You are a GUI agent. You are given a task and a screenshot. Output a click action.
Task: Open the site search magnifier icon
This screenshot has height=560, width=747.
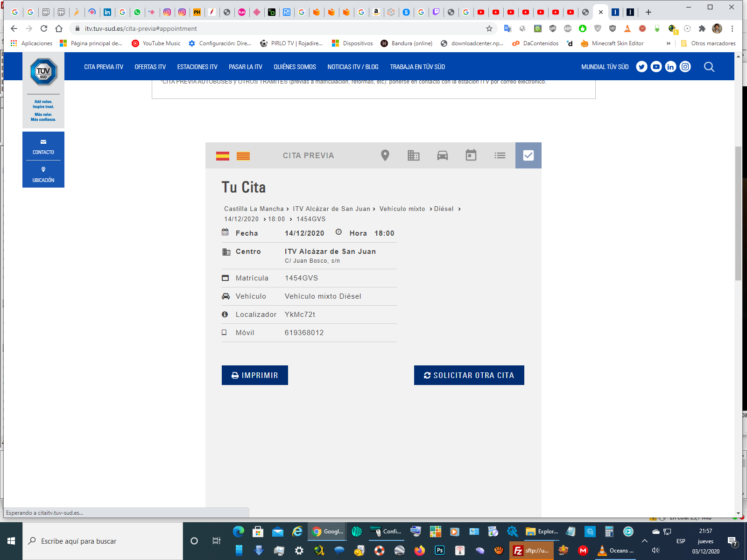click(709, 67)
